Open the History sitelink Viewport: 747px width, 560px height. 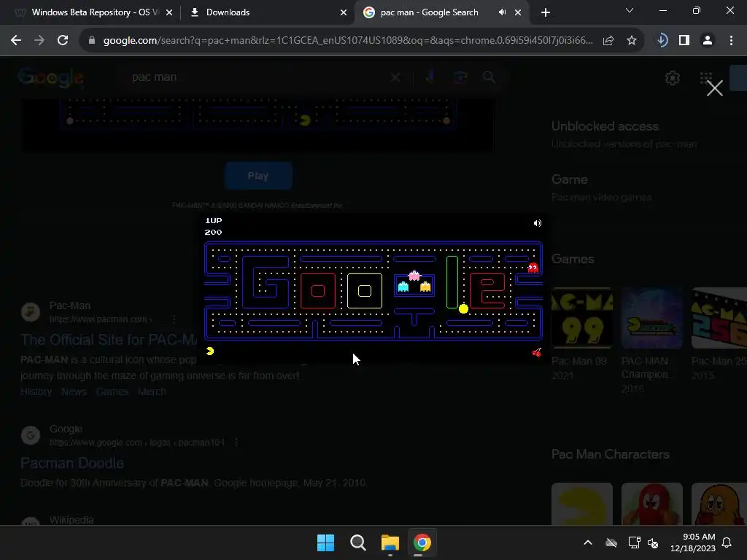[36, 392]
